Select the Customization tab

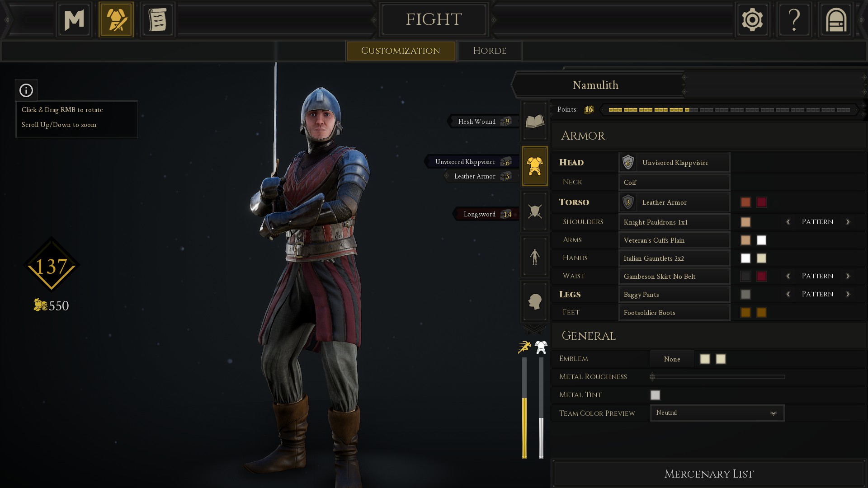click(401, 51)
